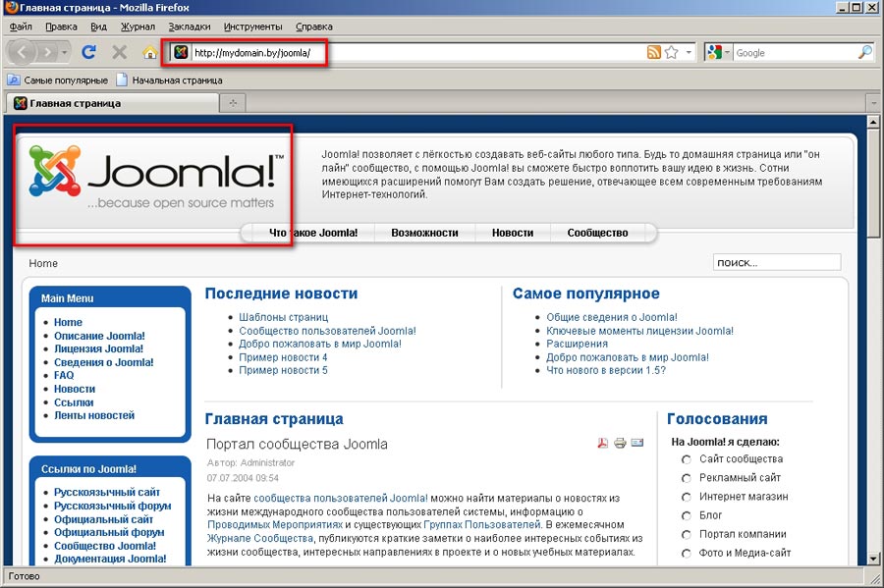This screenshot has height=588, width=884.
Task: Expand the address bar history dropdown
Action: (x=689, y=52)
